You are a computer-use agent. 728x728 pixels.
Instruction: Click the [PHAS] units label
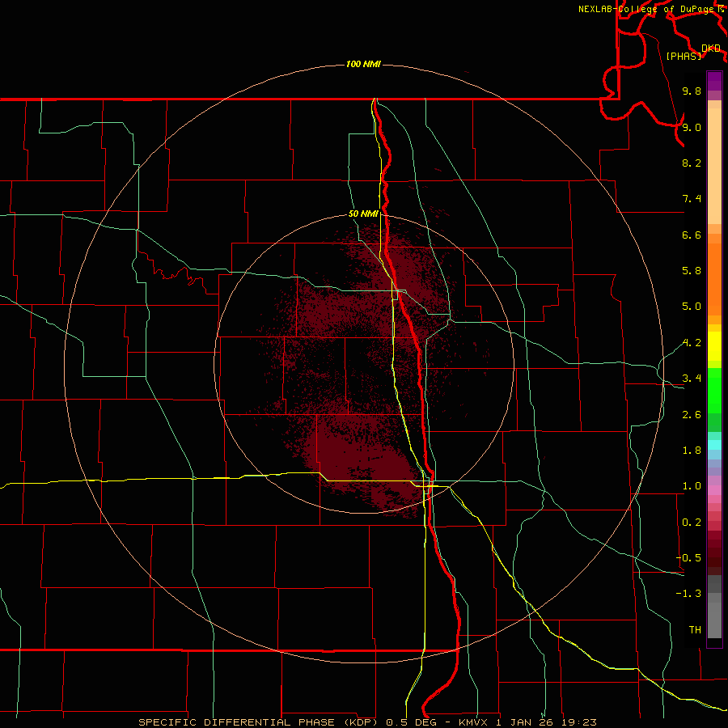tap(684, 57)
